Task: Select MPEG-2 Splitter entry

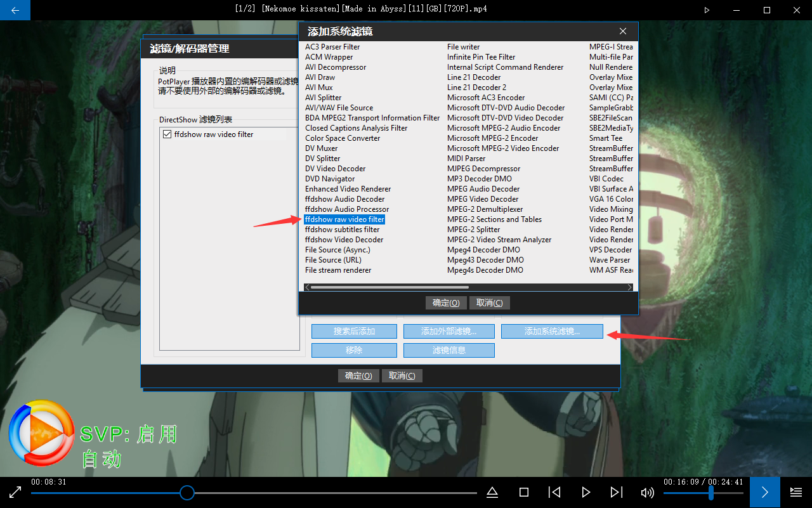Action: tap(474, 230)
